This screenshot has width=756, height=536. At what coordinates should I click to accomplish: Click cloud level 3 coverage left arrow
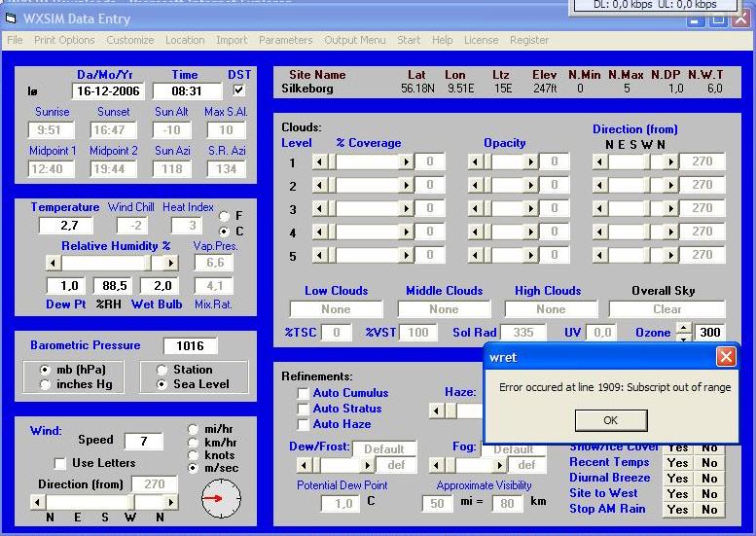coord(319,208)
